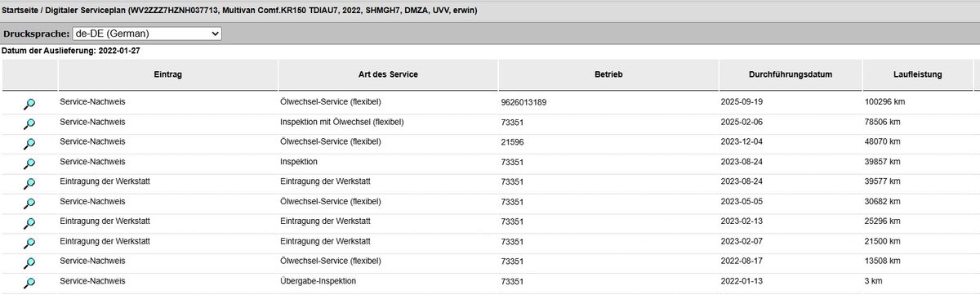Select the Art des Service column header

pos(388,74)
